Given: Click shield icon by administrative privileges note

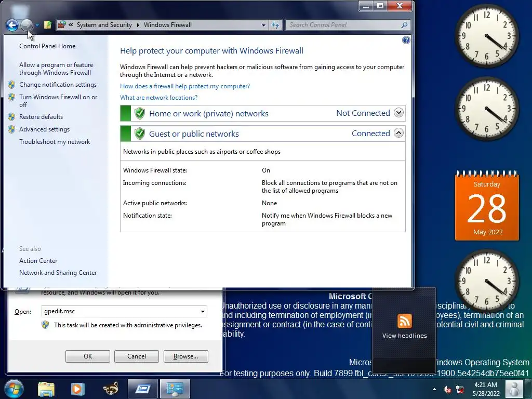Looking at the screenshot, I should point(45,325).
